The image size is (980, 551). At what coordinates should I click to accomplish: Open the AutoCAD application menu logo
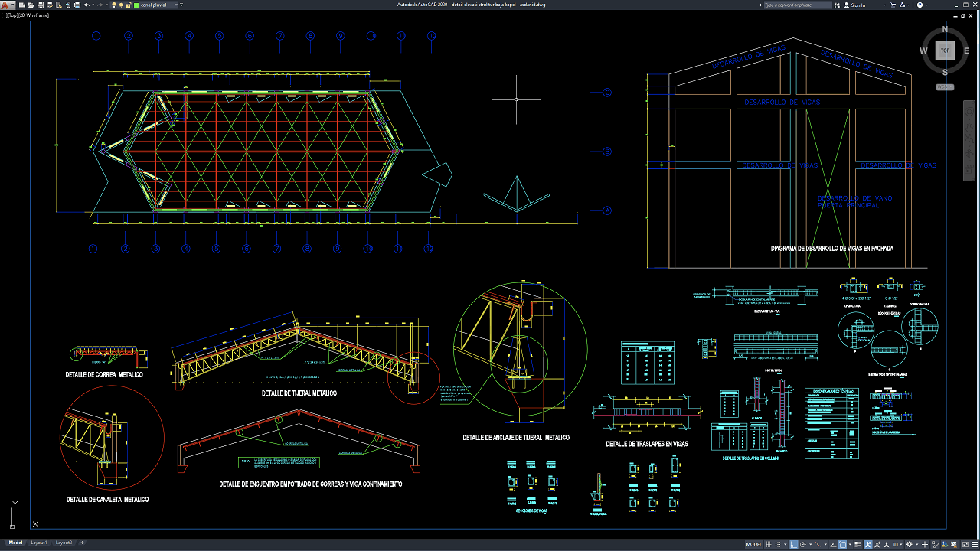tap(5, 5)
